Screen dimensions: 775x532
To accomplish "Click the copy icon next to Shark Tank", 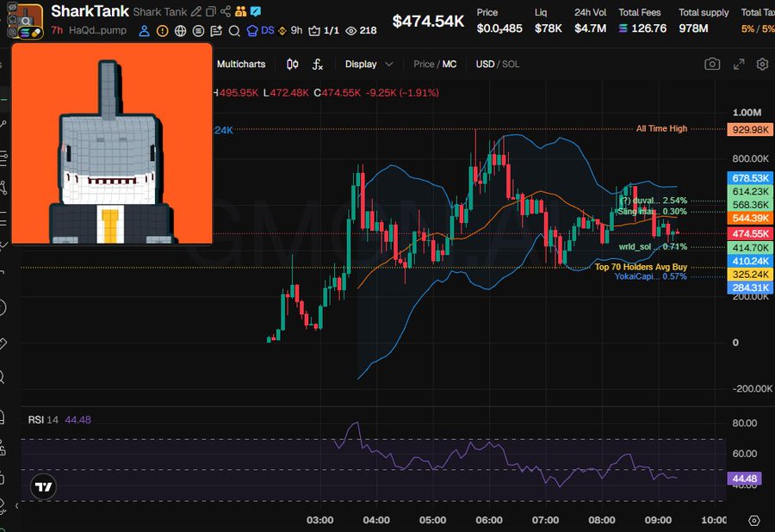I will [x=211, y=11].
